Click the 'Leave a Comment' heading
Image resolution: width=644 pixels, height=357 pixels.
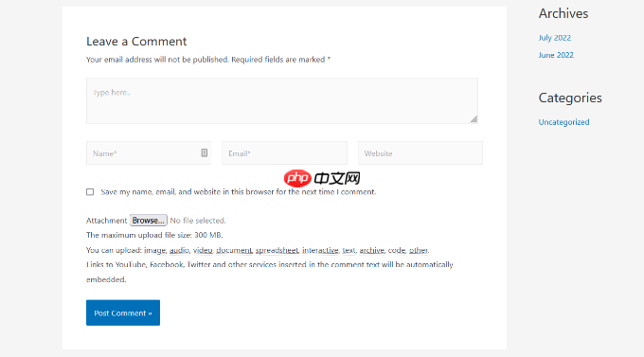[136, 41]
